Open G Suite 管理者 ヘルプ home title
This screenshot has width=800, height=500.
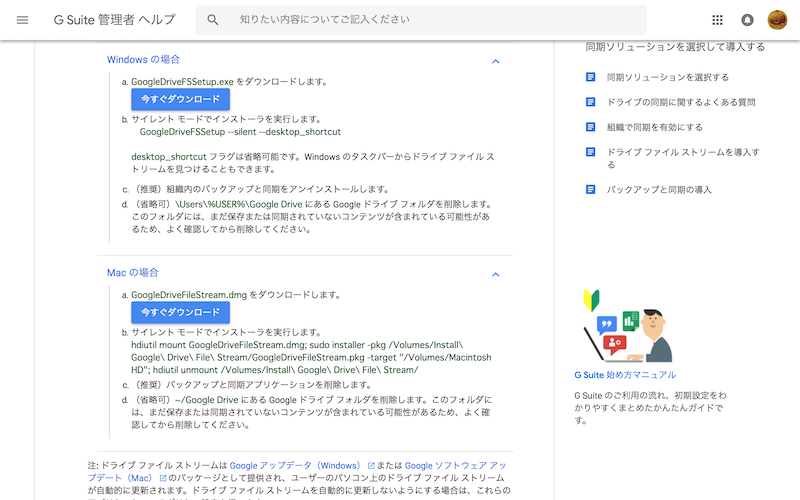click(x=114, y=20)
